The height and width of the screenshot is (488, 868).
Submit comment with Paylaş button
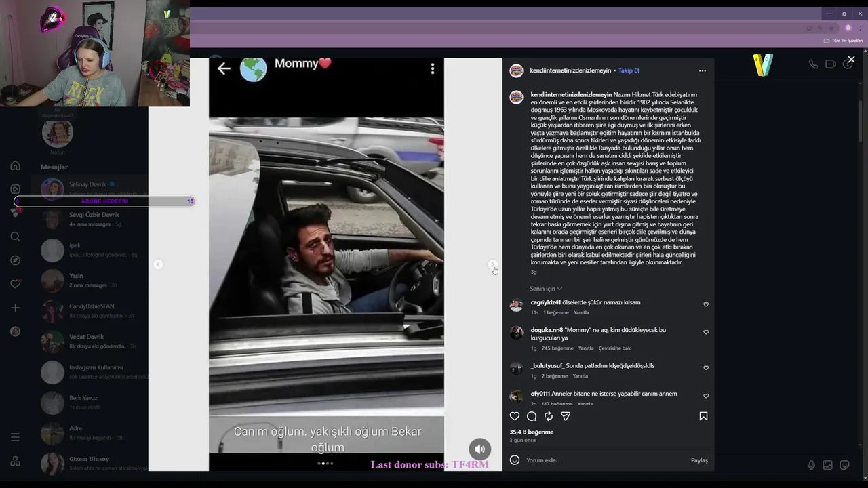coord(699,460)
